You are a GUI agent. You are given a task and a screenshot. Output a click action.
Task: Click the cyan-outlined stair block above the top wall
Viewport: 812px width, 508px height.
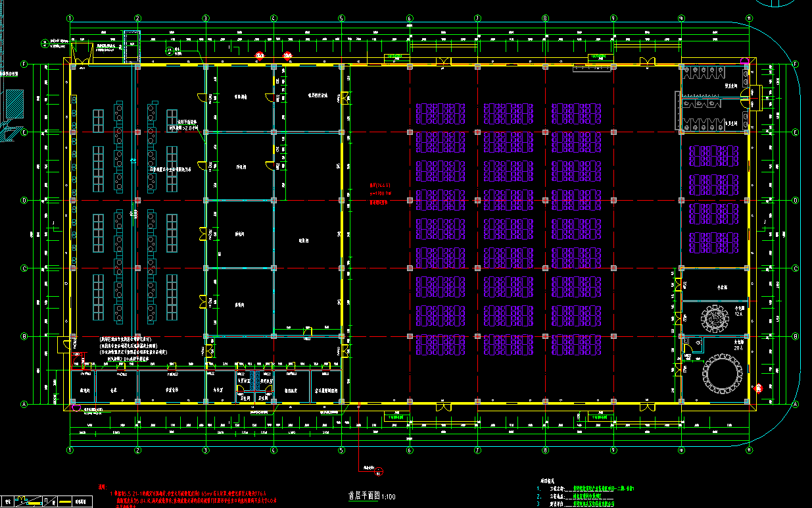[131, 46]
